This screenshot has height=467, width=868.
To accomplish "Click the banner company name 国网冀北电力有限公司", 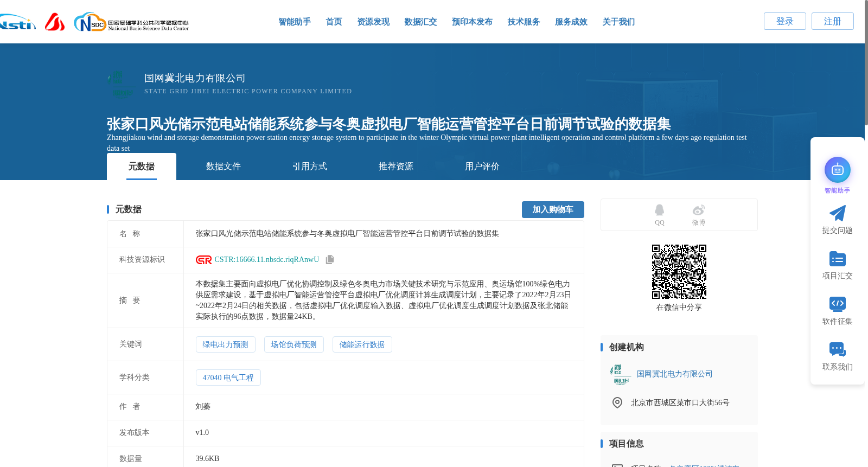I will [x=195, y=78].
